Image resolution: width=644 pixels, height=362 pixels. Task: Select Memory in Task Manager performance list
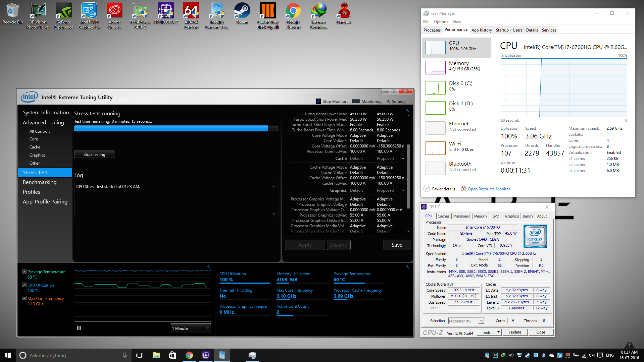click(456, 67)
